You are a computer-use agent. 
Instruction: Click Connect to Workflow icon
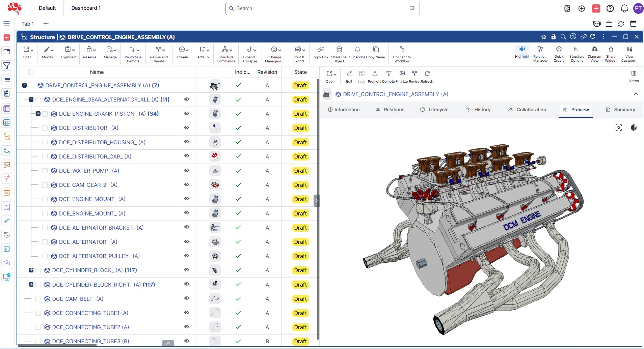(402, 50)
